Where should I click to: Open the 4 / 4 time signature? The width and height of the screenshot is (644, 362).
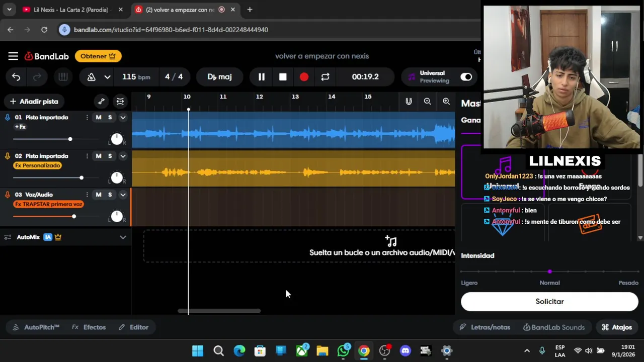click(174, 77)
